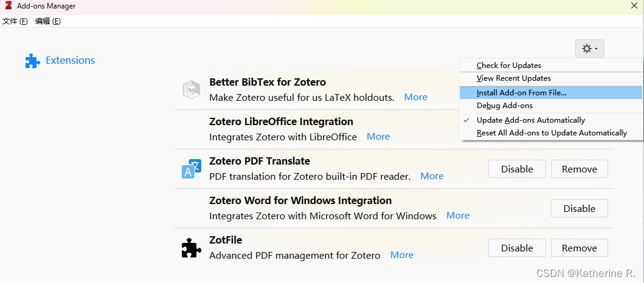Click the Zotero logo in title bar
Viewport: 644px width, 283px height.
click(9, 6)
